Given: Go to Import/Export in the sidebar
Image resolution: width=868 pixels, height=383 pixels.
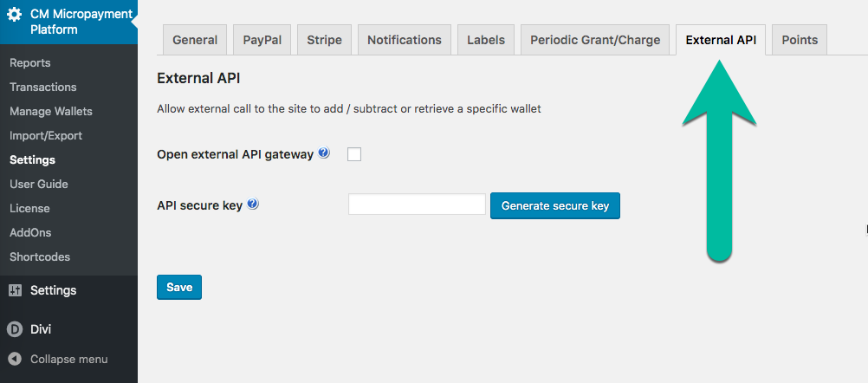Looking at the screenshot, I should (x=46, y=135).
